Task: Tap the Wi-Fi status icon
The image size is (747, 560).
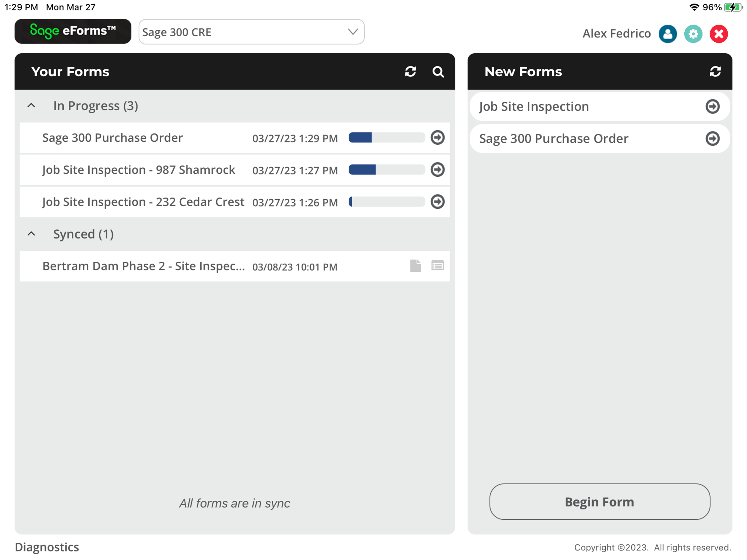Action: click(x=694, y=7)
